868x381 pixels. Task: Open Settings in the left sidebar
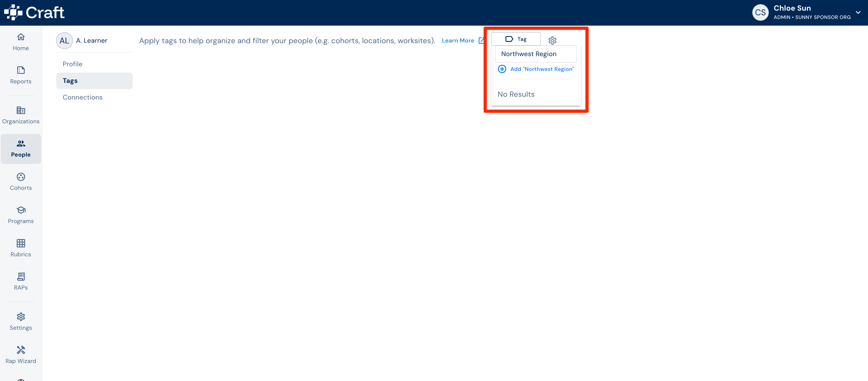pyautogui.click(x=21, y=321)
